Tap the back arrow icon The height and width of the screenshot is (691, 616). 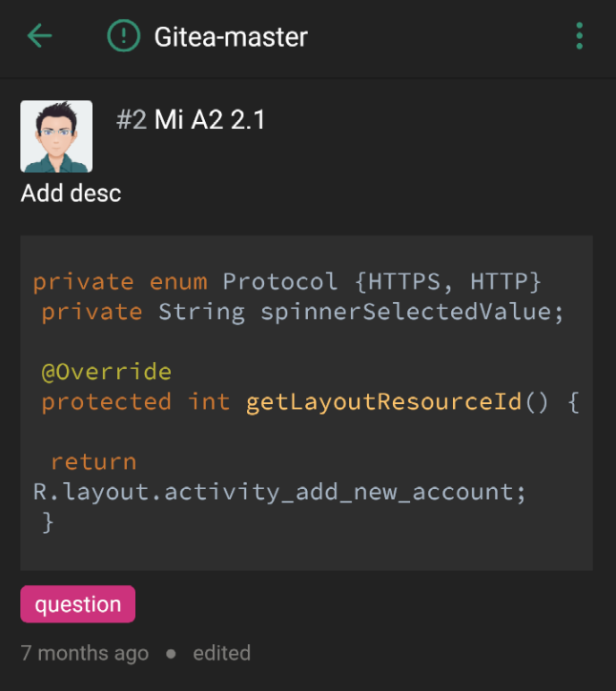40,35
